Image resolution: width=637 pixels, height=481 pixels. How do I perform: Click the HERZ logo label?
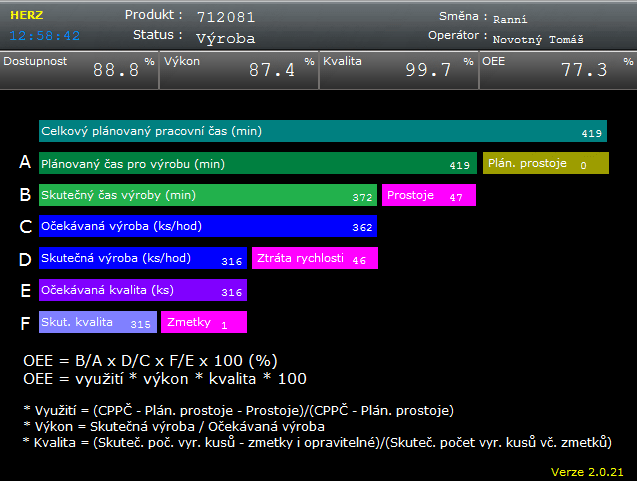[x=26, y=17]
